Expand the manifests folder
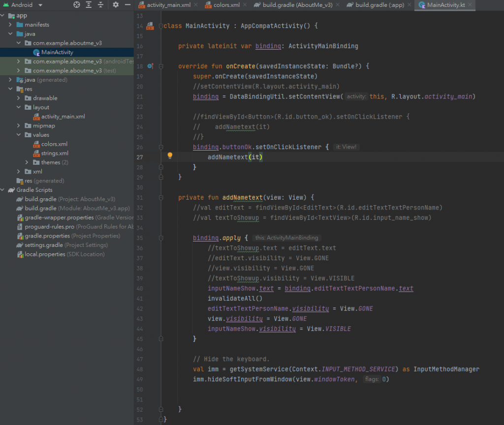Screen dimensions: 504x425 (10, 25)
